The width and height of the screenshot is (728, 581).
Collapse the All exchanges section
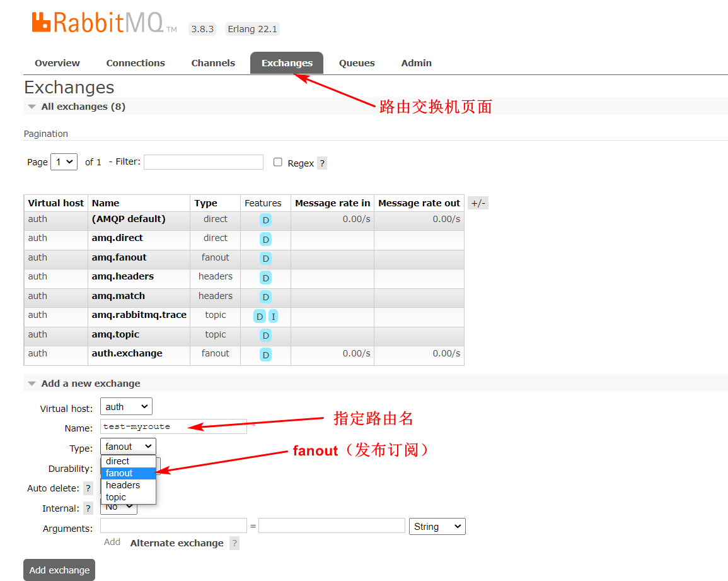pyautogui.click(x=83, y=107)
